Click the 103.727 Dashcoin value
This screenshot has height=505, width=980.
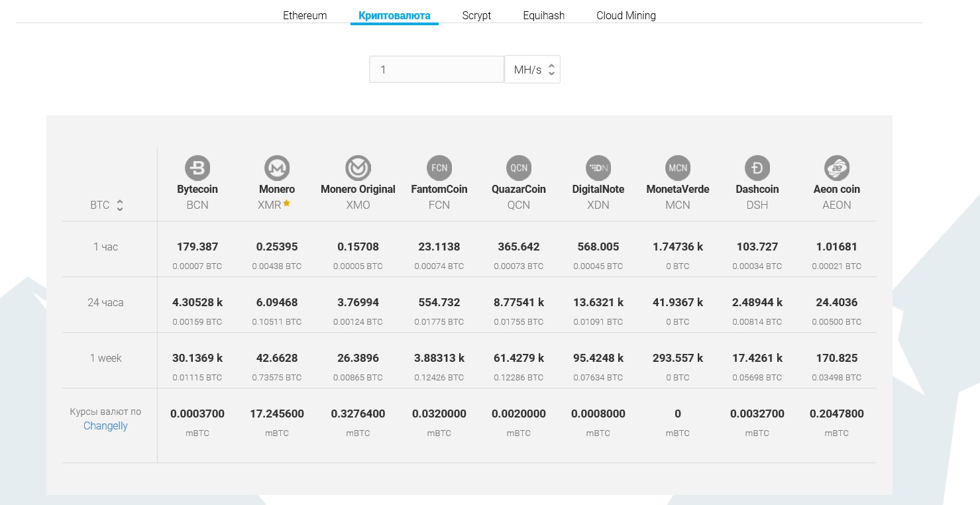click(x=757, y=247)
